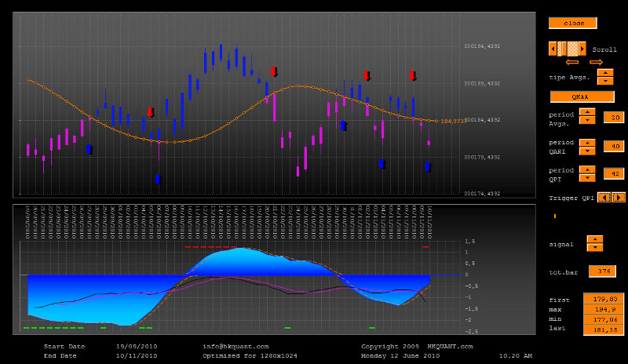
Task: Increase period Avgs. value
Action: [x=587, y=112]
